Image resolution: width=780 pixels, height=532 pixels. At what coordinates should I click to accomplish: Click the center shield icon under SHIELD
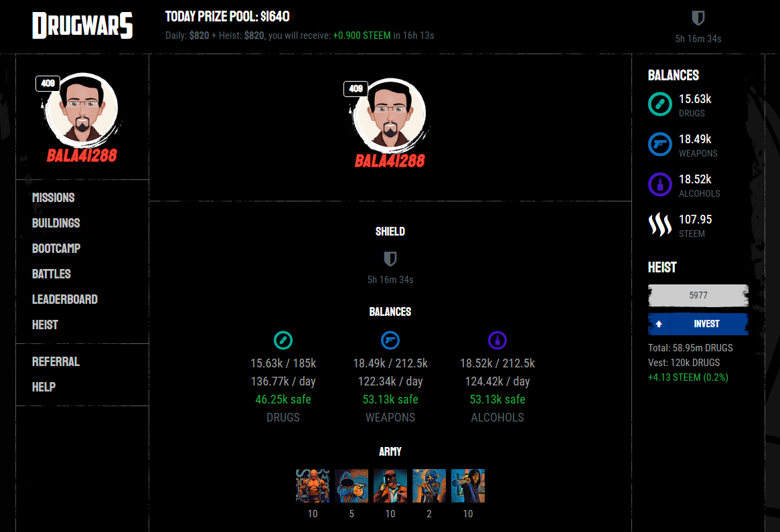(390, 258)
